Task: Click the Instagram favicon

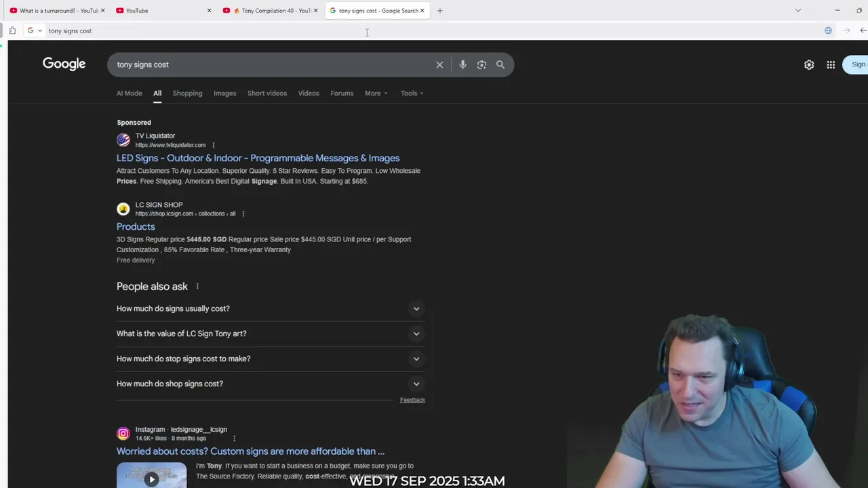Action: pyautogui.click(x=123, y=434)
